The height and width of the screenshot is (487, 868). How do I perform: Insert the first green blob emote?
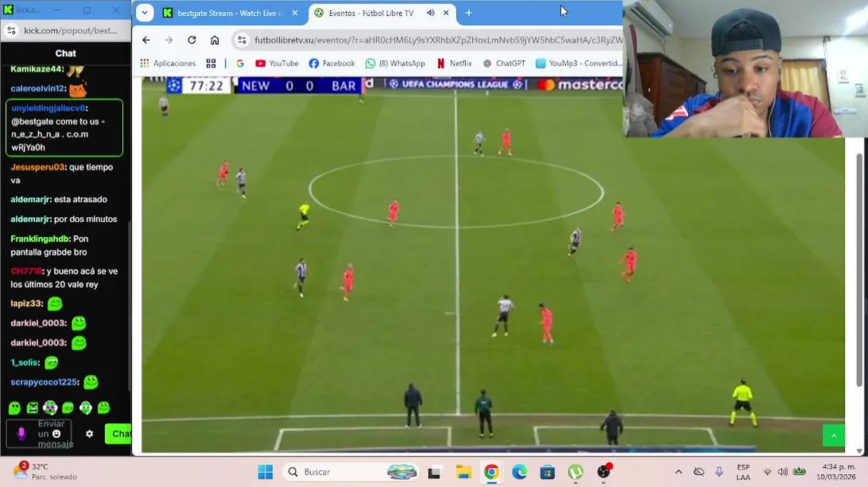[14, 408]
